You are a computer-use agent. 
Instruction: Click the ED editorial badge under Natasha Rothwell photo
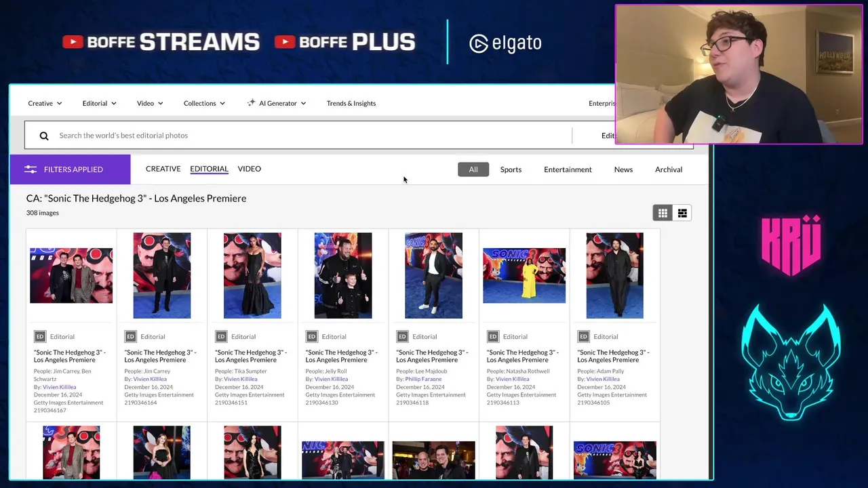[493, 336]
